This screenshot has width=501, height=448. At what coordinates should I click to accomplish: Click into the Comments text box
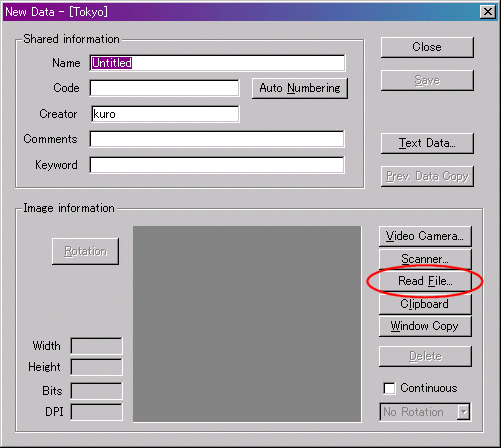(x=217, y=139)
